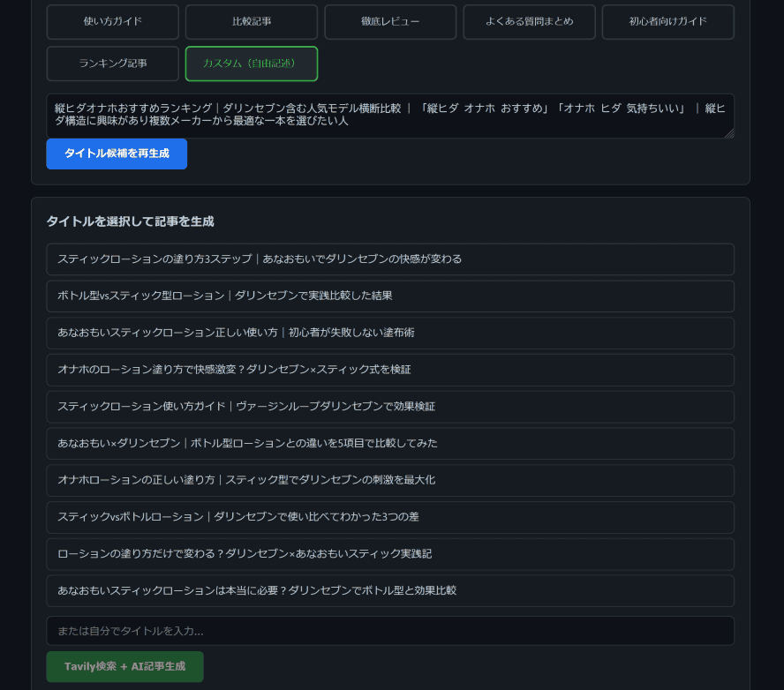784x690 pixels.
Task: Choose the スティックローション使い方ガイド title
Action: point(389,407)
